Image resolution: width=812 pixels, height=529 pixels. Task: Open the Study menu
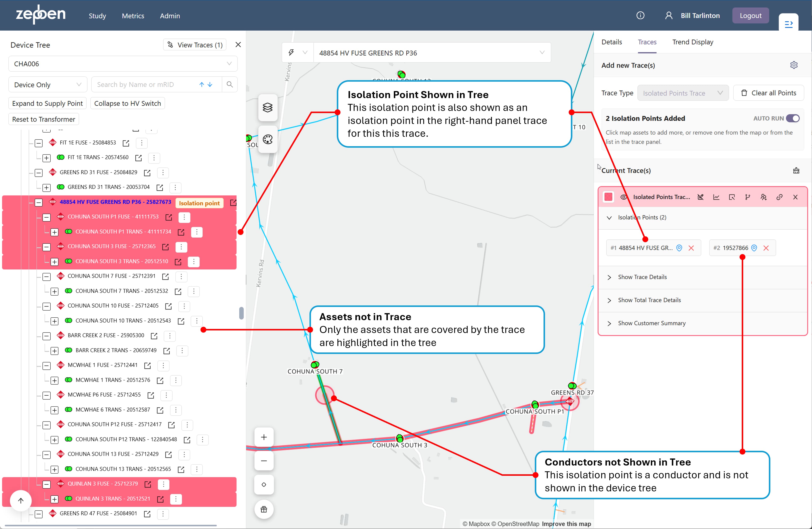97,16
